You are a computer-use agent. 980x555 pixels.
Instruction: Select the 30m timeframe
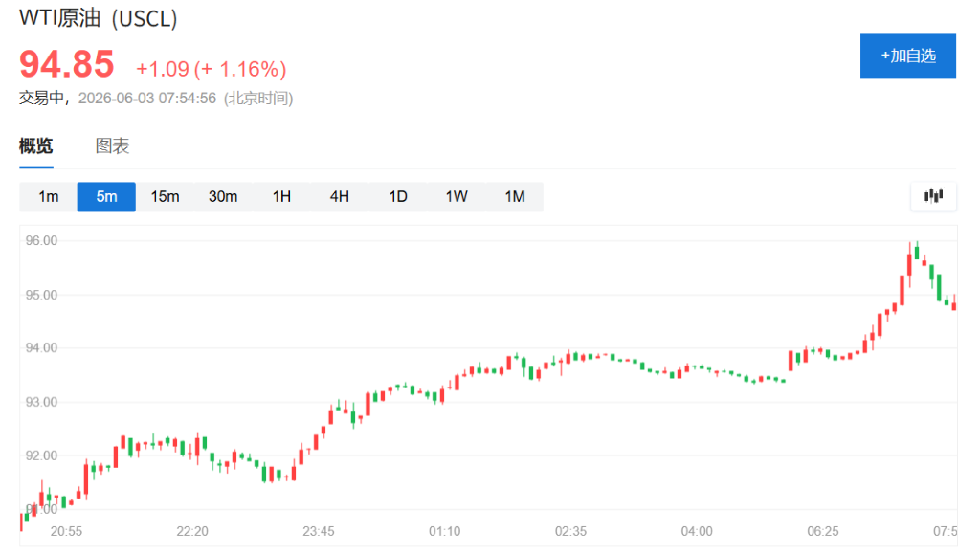coord(223,197)
